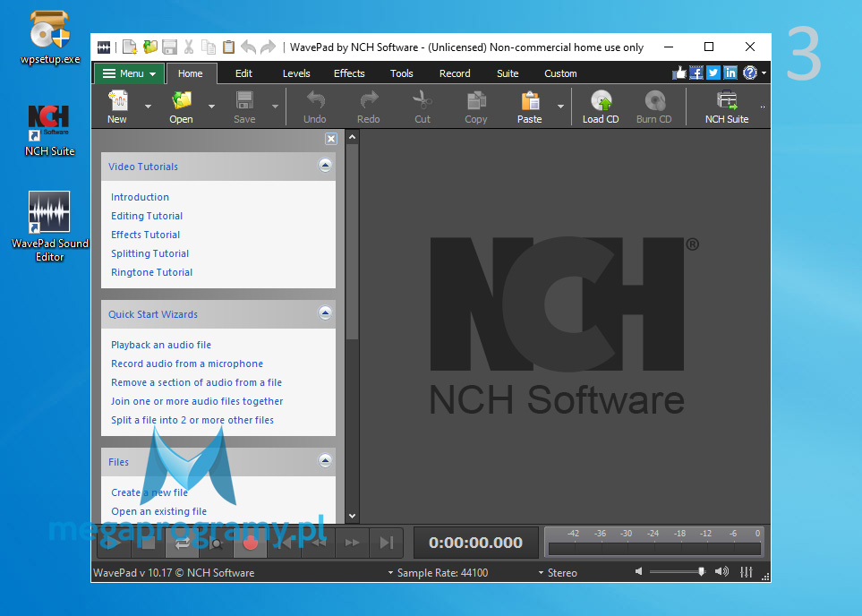
Task: Click the Redo arrow in the Home ribbon
Action: [x=368, y=100]
